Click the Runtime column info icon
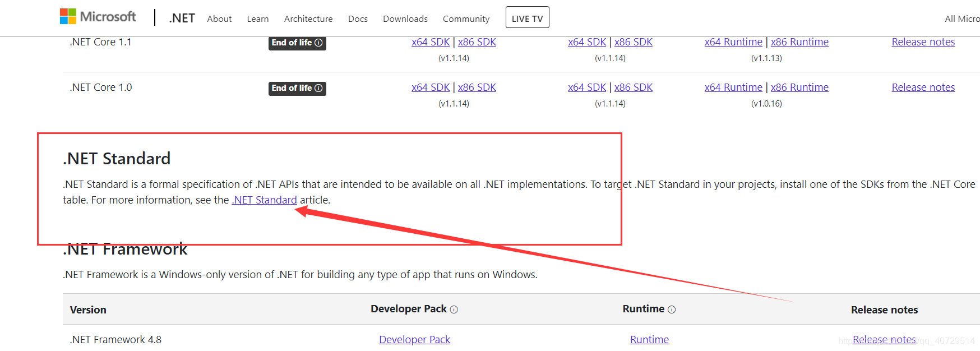Screen dimensions: 980x351 [x=672, y=310]
